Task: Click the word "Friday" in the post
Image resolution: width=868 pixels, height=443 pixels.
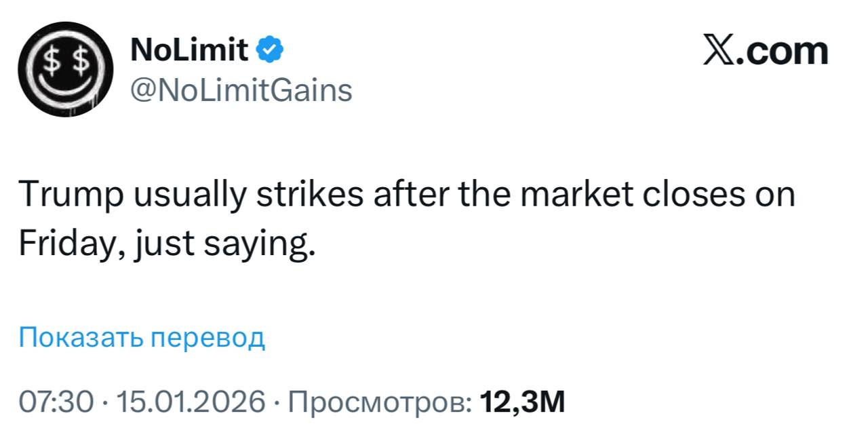Action: (x=61, y=243)
